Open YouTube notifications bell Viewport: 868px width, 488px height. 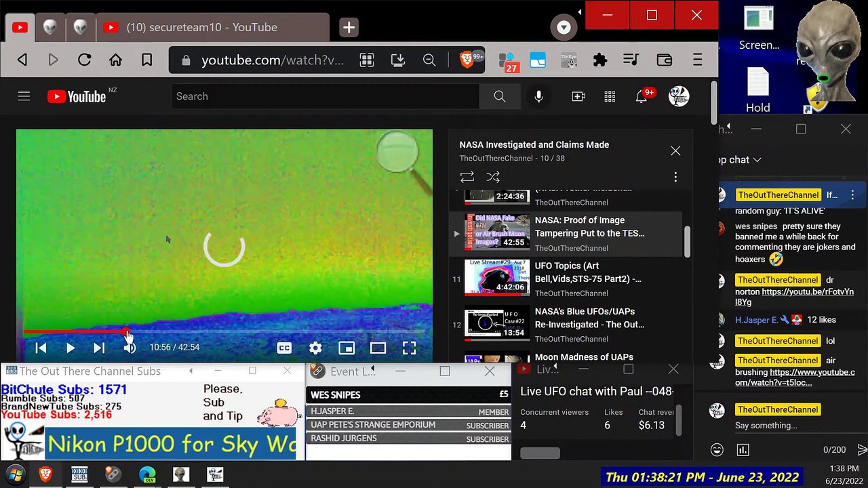[x=641, y=96]
